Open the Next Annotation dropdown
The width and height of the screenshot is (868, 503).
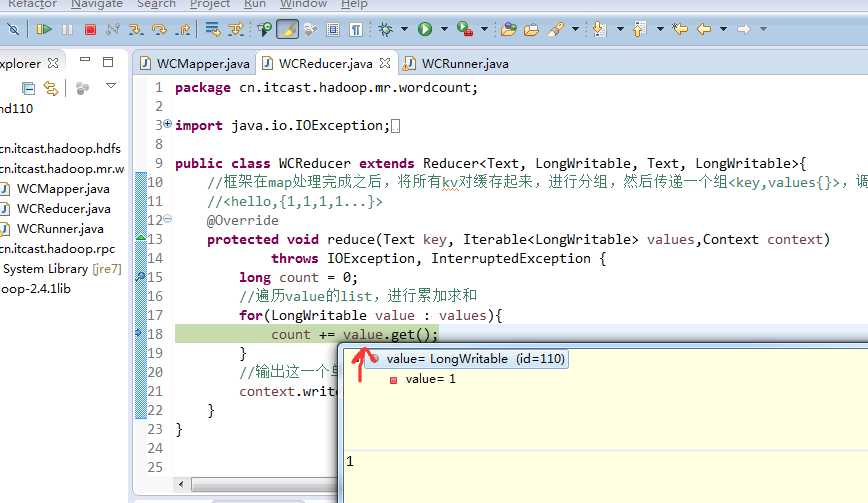pos(620,29)
